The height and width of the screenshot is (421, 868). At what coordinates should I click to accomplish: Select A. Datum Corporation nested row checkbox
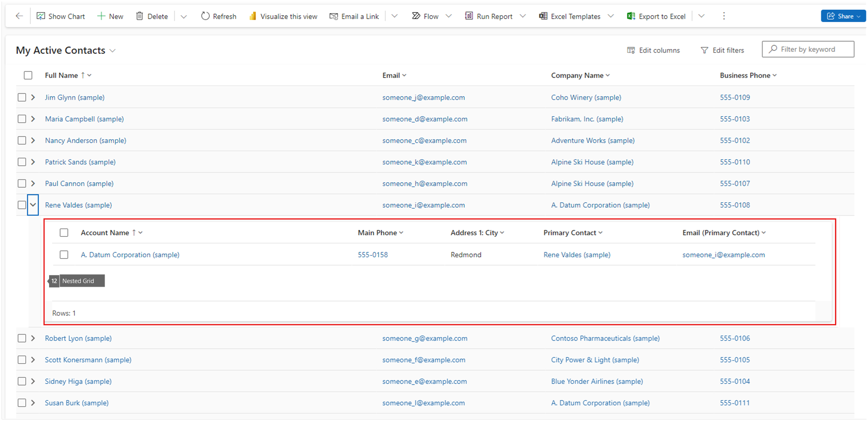pyautogui.click(x=64, y=255)
